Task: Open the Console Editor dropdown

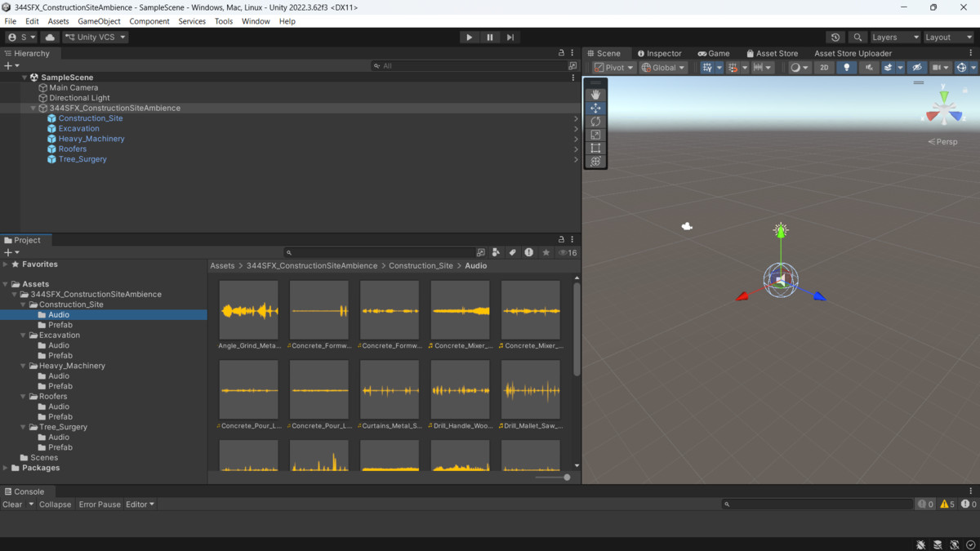Action: 140,504
